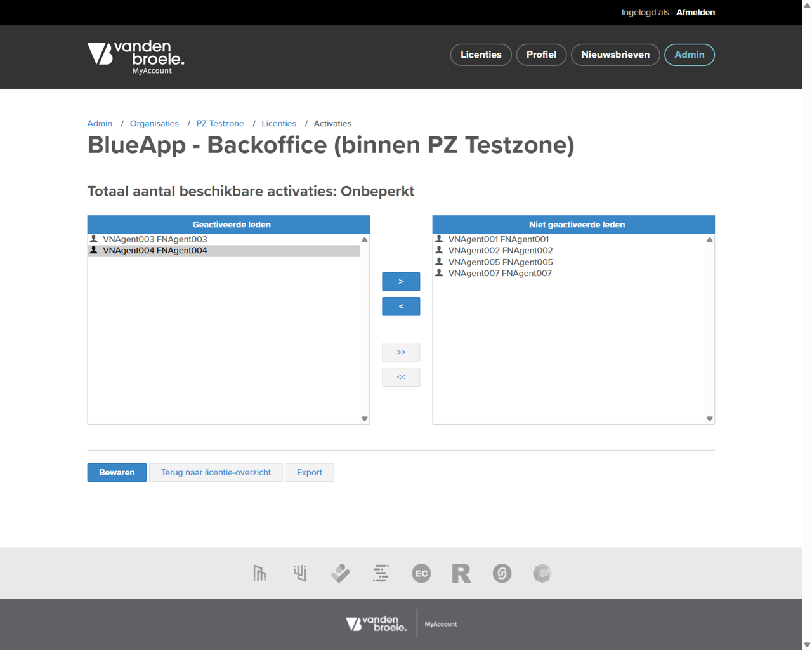Click the Niet geactiveerde leden column header

click(573, 225)
